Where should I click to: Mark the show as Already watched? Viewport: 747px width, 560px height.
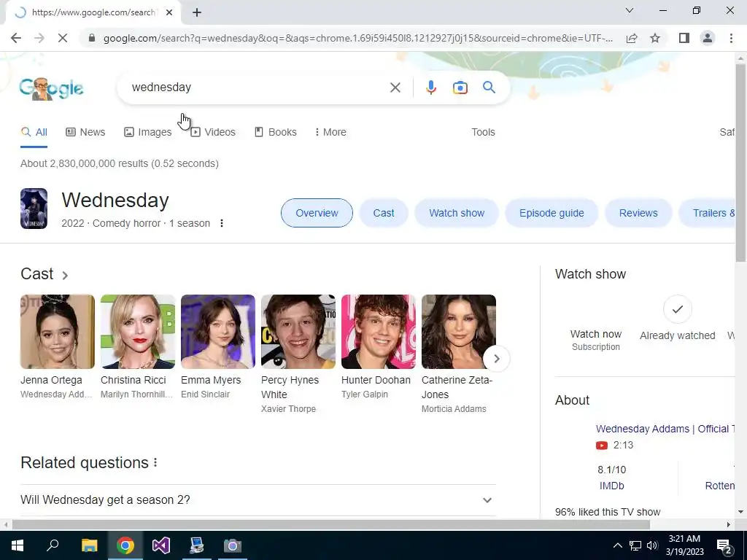click(x=677, y=318)
